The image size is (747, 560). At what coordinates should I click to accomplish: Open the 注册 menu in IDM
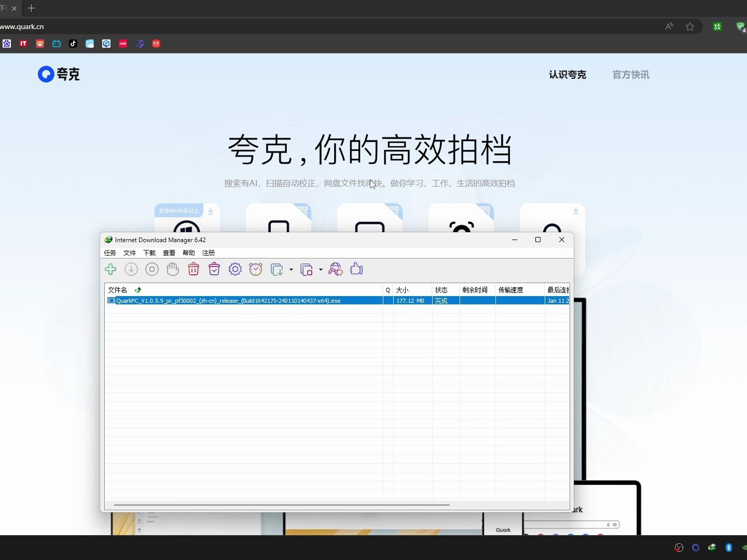pyautogui.click(x=209, y=253)
